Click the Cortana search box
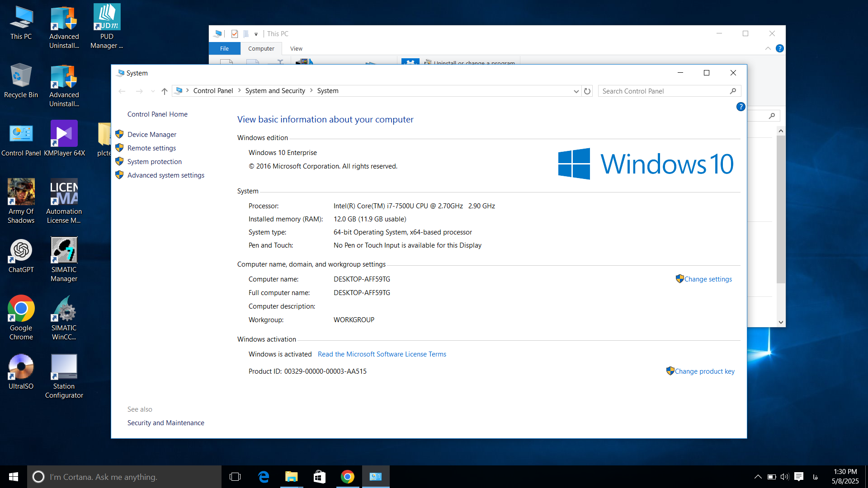 [124, 477]
